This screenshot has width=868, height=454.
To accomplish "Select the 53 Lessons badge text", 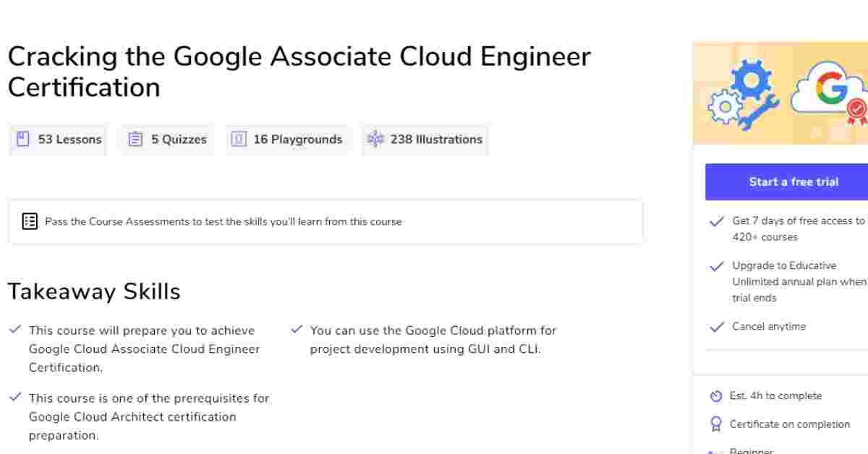I will click(69, 140).
